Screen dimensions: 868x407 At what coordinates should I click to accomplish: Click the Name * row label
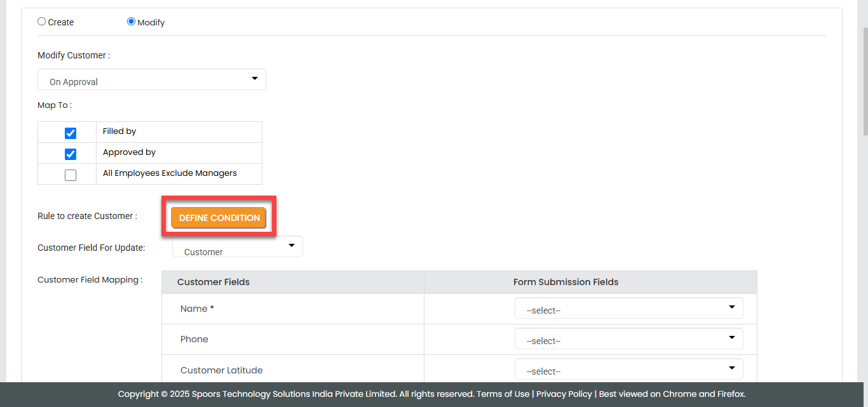coord(197,309)
